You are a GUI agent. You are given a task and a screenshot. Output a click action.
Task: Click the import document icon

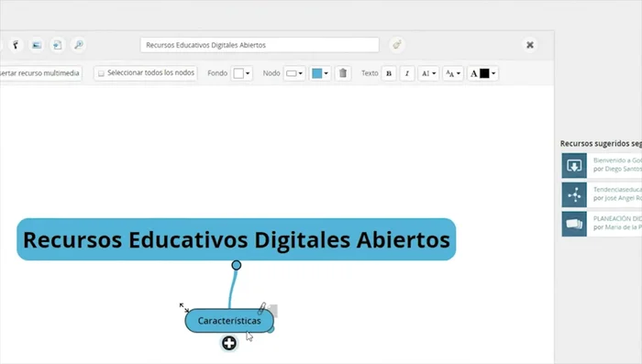(57, 45)
